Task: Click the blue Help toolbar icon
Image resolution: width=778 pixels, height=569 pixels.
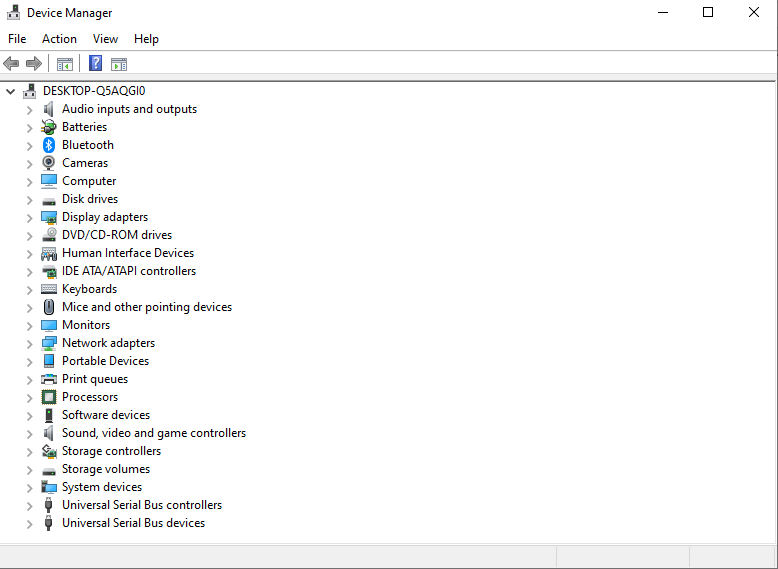Action: tap(95, 64)
